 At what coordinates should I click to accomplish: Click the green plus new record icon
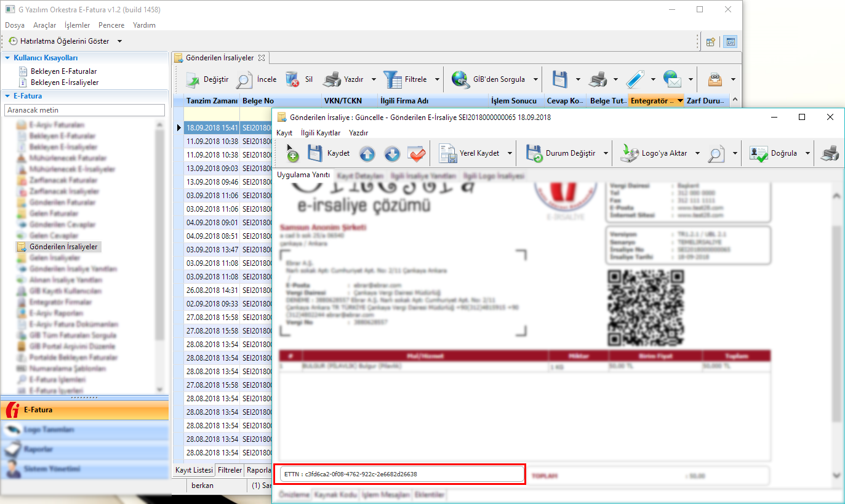(x=292, y=154)
